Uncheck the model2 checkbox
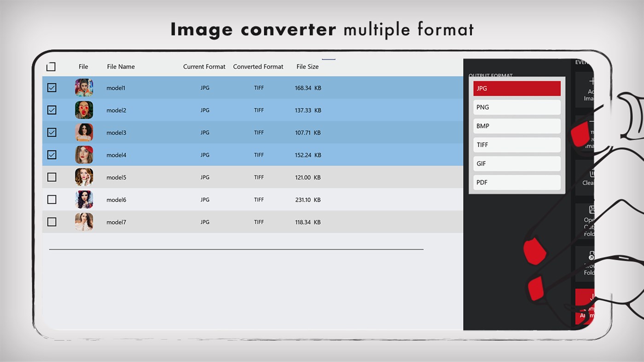The height and width of the screenshot is (362, 644). (x=52, y=109)
